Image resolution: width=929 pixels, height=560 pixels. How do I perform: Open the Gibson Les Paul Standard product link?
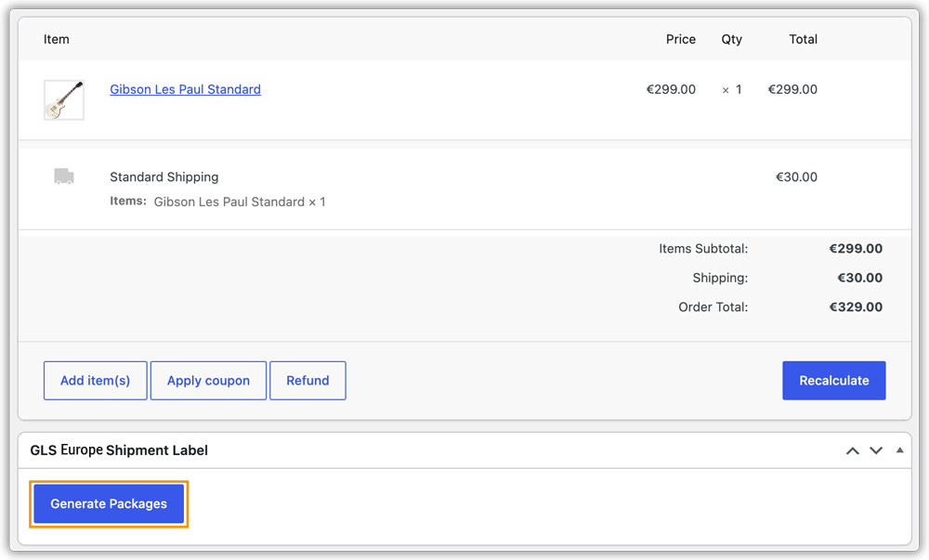pyautogui.click(x=185, y=89)
